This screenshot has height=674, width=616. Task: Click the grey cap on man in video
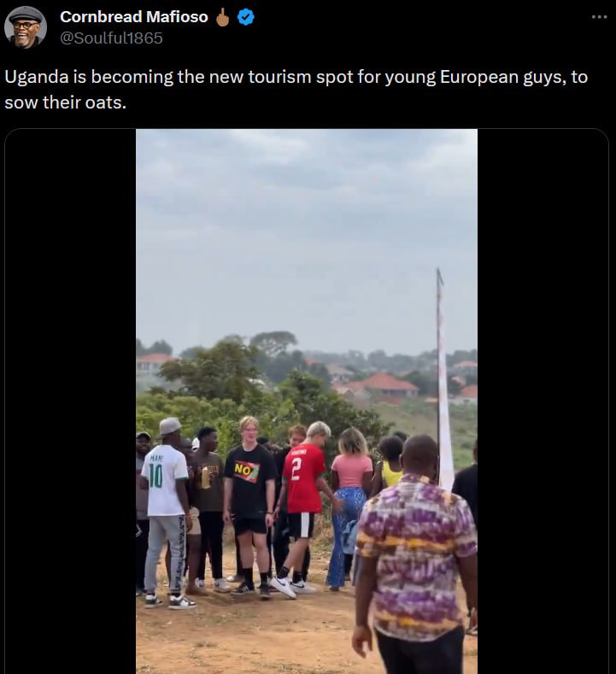pos(170,425)
